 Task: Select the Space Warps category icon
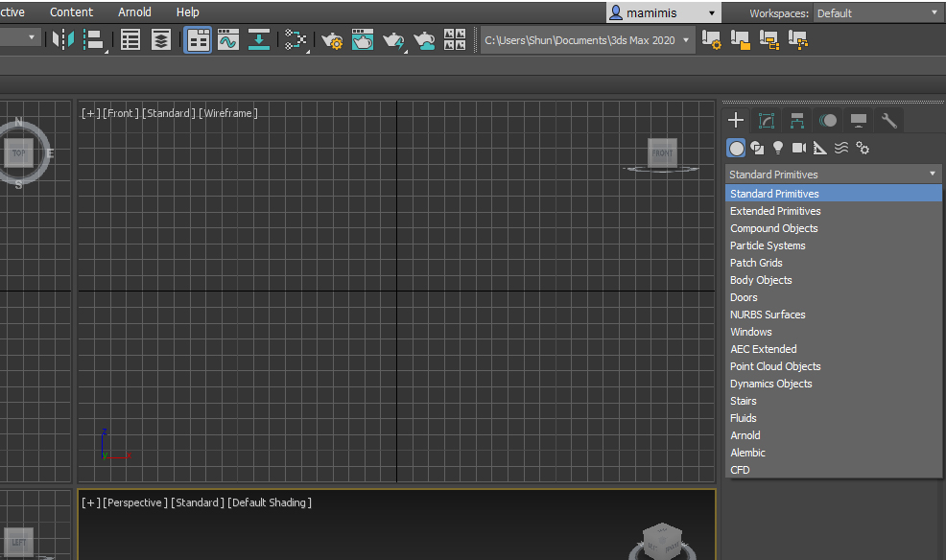tap(841, 148)
